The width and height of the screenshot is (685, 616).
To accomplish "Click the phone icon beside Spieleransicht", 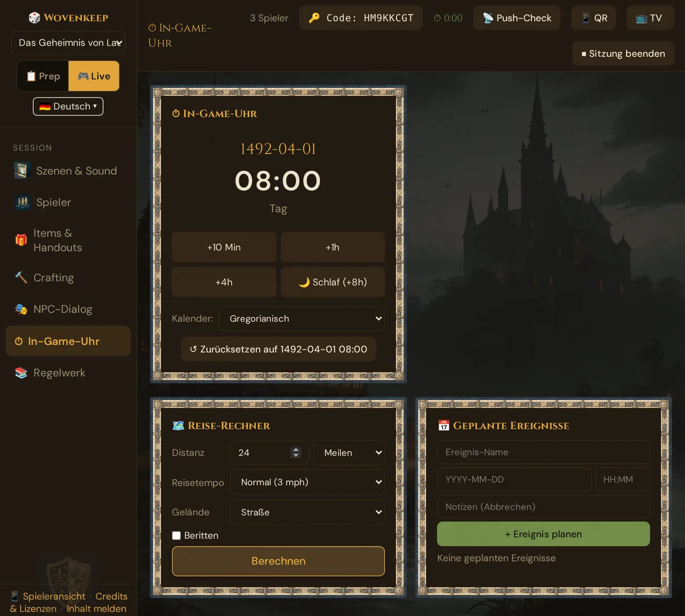I will tap(14, 596).
